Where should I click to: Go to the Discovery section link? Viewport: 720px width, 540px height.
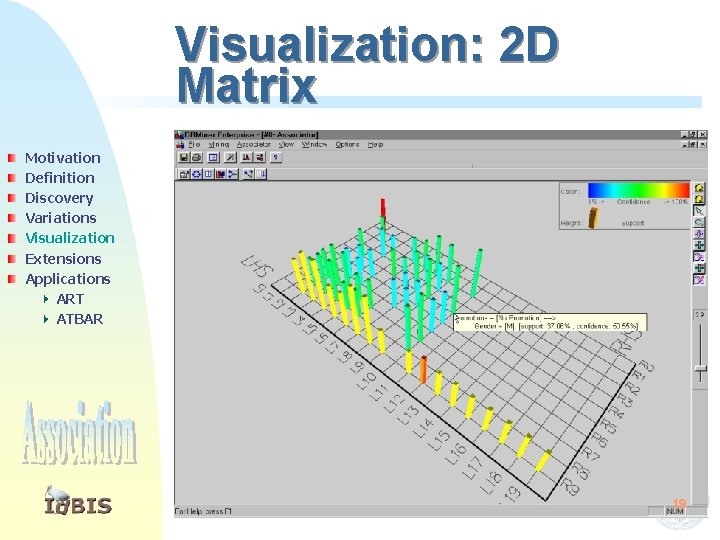coord(59,198)
